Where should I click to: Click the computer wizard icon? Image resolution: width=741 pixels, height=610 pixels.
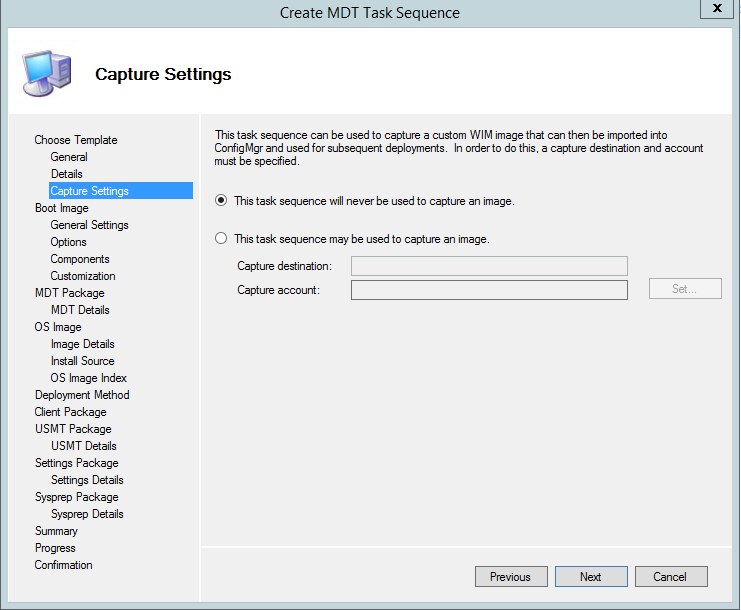47,73
